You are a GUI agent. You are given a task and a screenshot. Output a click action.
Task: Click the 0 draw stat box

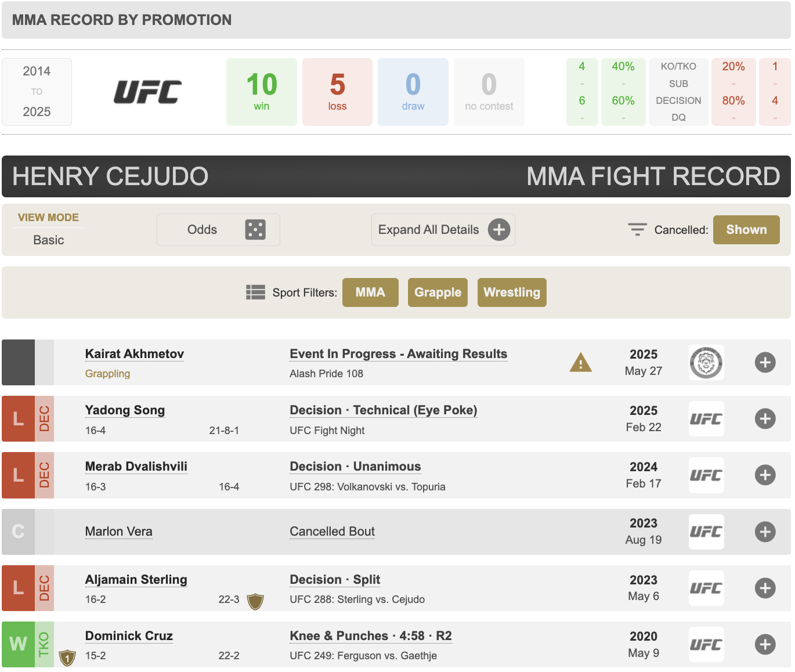click(413, 92)
